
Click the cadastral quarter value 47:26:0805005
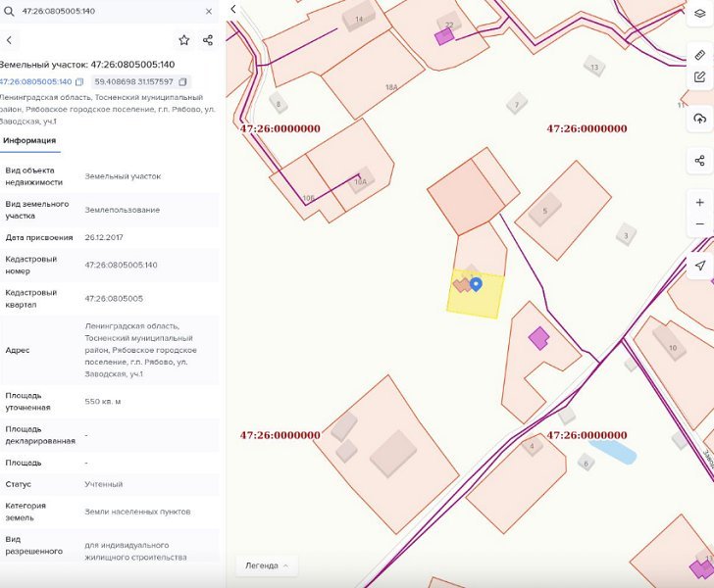click(114, 299)
